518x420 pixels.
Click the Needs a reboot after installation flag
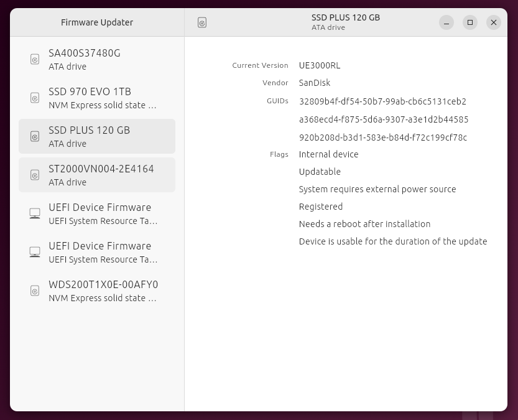pos(364,224)
